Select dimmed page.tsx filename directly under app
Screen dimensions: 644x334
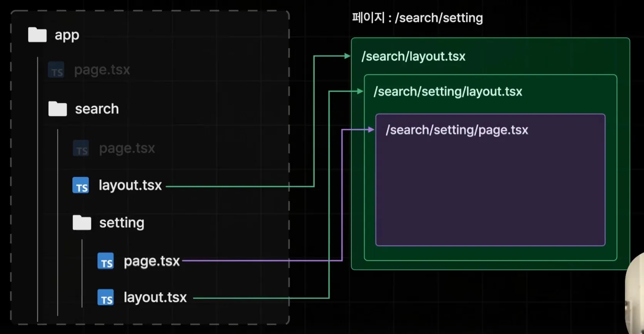coord(102,70)
